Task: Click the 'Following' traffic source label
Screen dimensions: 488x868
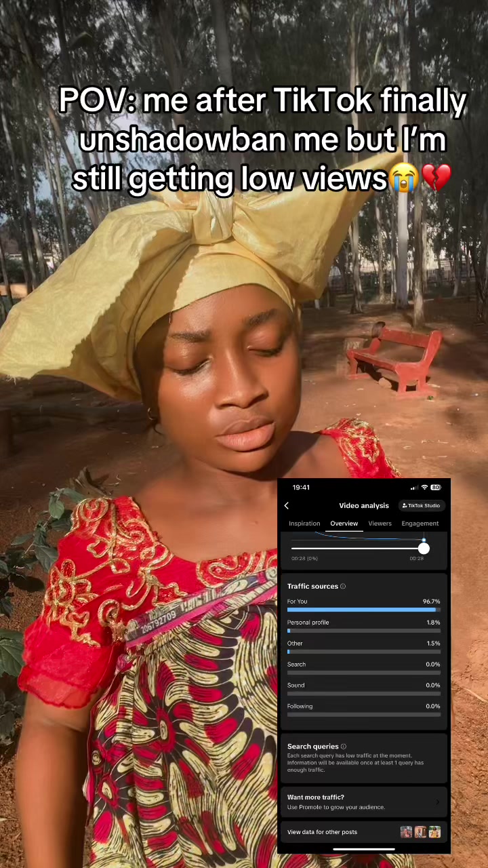Action: coord(300,707)
